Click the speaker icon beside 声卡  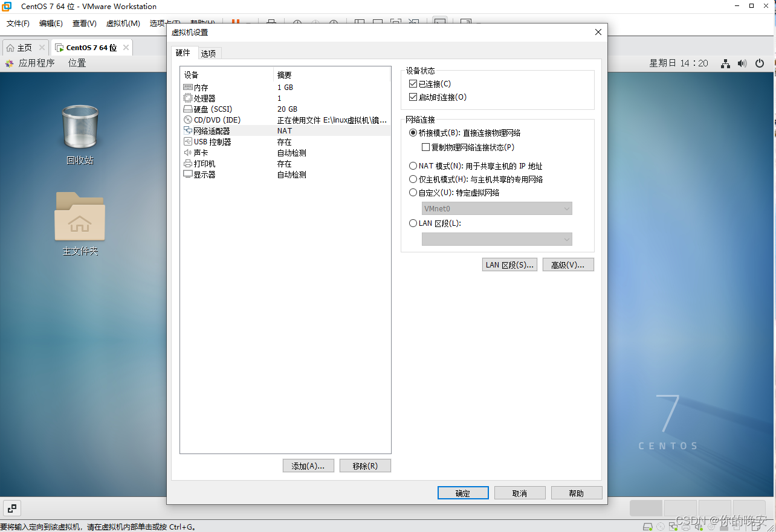click(x=187, y=153)
